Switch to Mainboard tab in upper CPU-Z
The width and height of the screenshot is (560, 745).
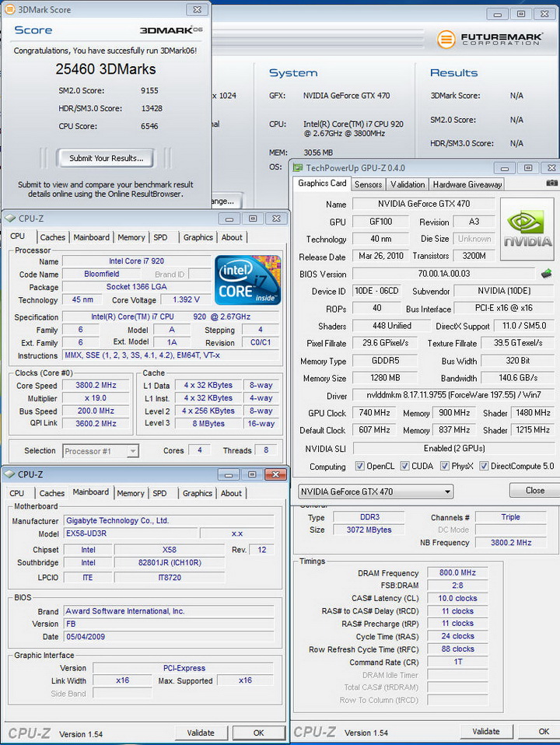91,237
